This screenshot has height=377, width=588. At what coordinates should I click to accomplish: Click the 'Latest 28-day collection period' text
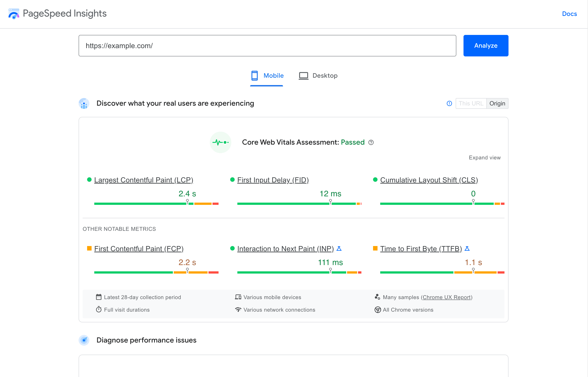click(142, 297)
